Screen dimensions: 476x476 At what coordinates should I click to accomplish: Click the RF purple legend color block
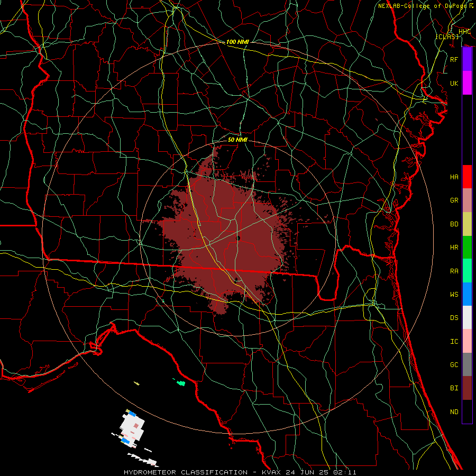[467, 59]
